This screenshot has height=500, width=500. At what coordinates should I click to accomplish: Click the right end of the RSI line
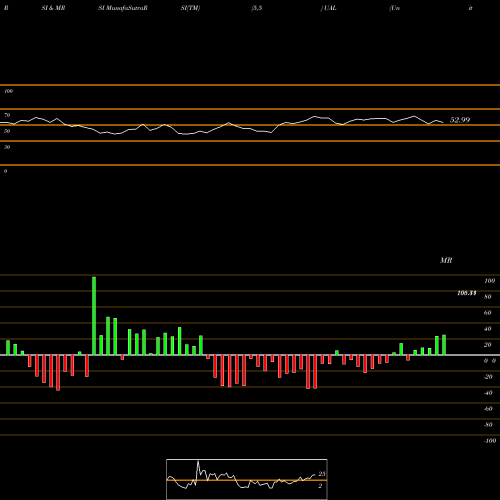[x=443, y=122]
